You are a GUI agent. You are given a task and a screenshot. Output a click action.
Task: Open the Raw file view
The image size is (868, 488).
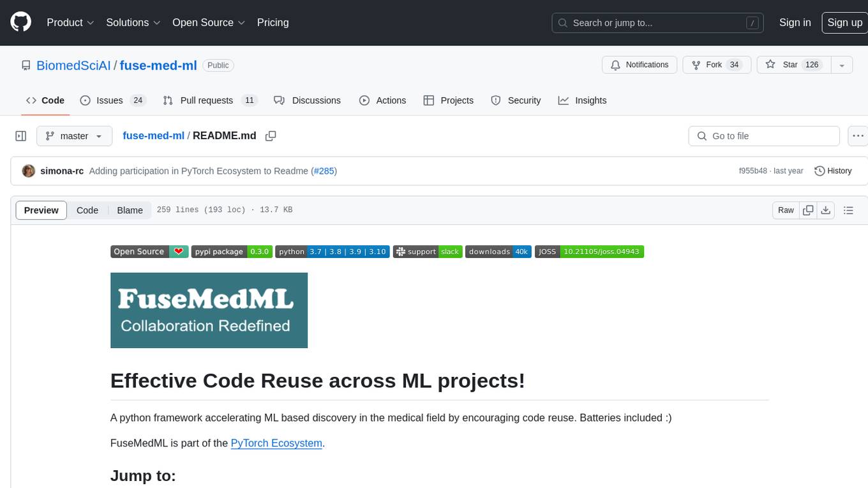pyautogui.click(x=786, y=210)
